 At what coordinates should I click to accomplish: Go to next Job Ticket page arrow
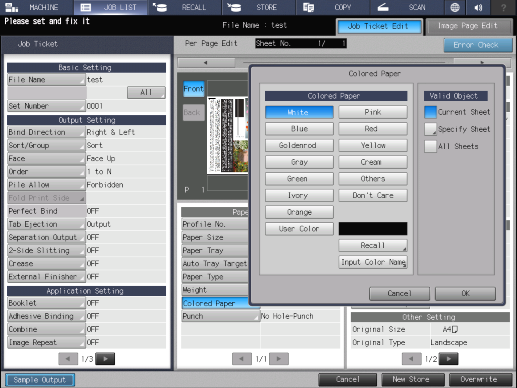coord(105,359)
